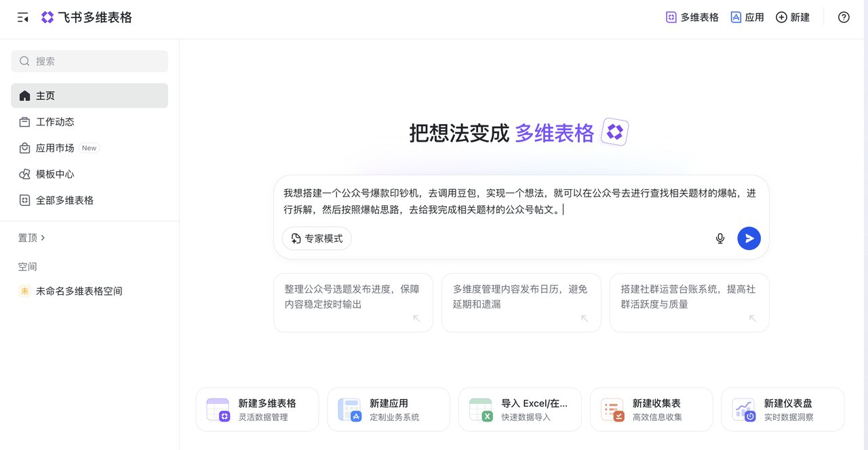868x450 pixels.
Task: Start voice input with the microphone icon
Action: tap(720, 239)
